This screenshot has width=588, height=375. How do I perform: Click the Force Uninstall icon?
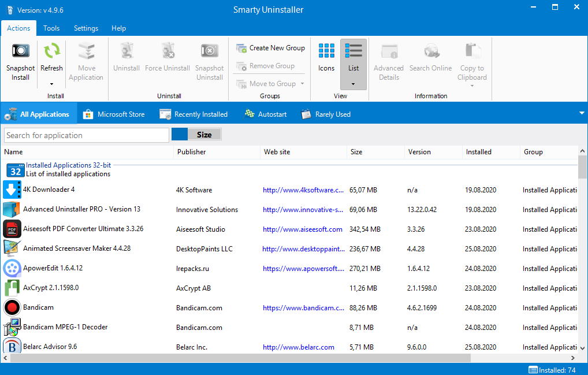pyautogui.click(x=168, y=51)
